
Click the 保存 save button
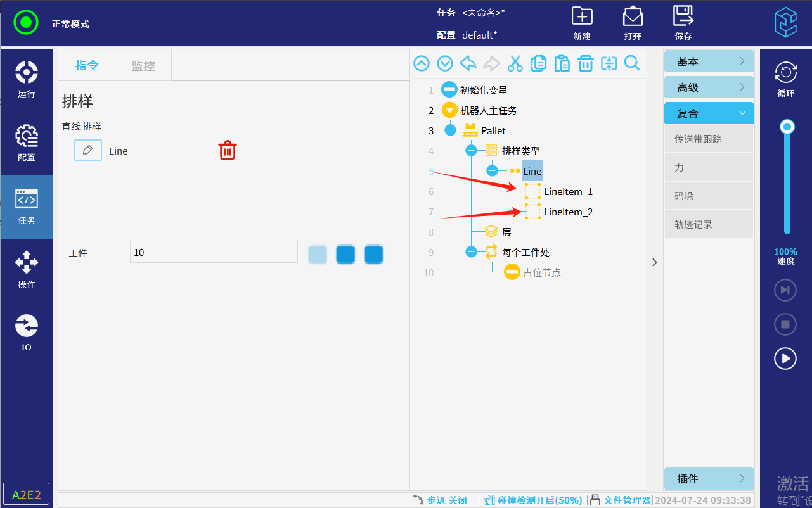point(683,23)
